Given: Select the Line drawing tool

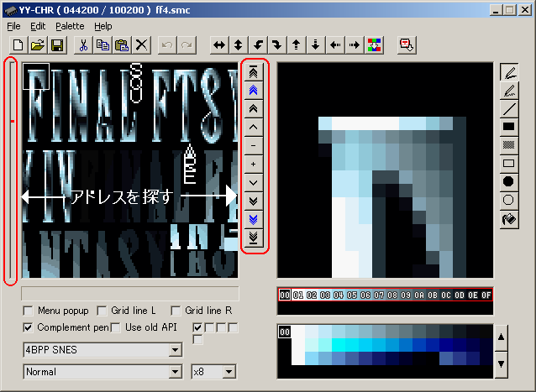Looking at the screenshot, I should [509, 109].
